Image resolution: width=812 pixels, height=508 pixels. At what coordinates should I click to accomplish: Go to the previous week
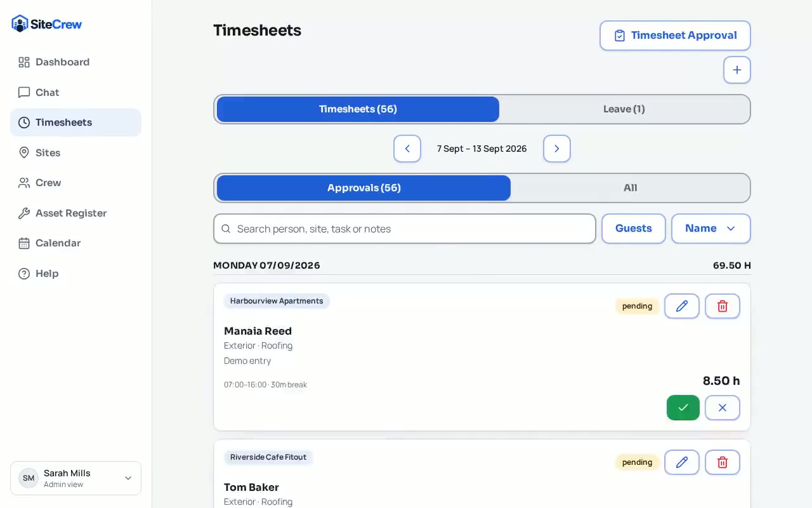407,149
